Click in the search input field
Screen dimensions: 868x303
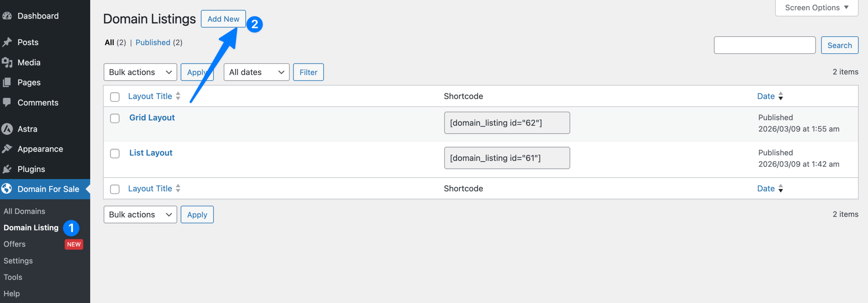765,45
